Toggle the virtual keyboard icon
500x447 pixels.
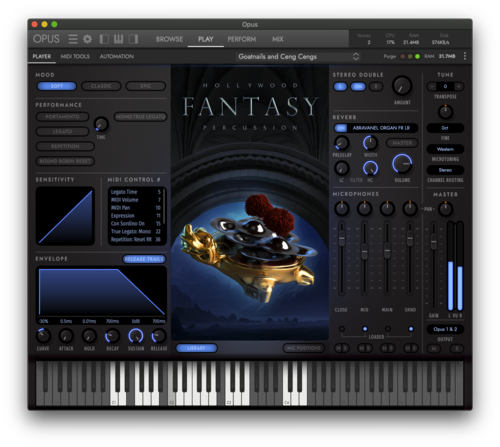tap(118, 39)
